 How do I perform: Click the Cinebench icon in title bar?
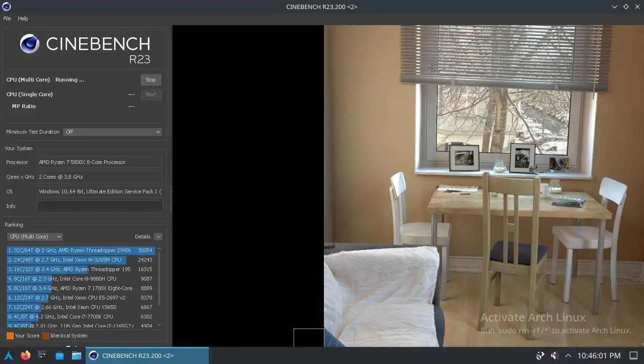click(7, 7)
